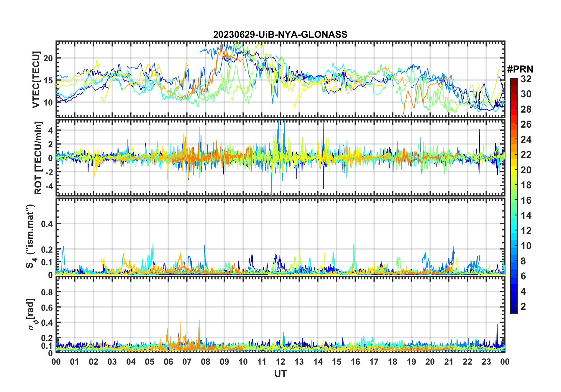The width and height of the screenshot is (561, 392).
Task: Click the 12 hour tick on UT axis
Action: click(280, 362)
